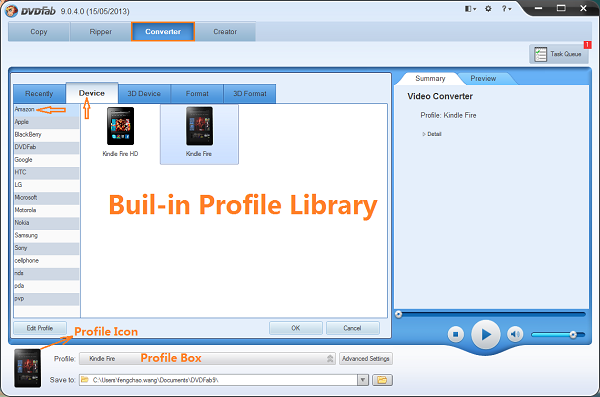Expand the Profile box selector arrows
The image size is (600, 397).
pos(330,358)
